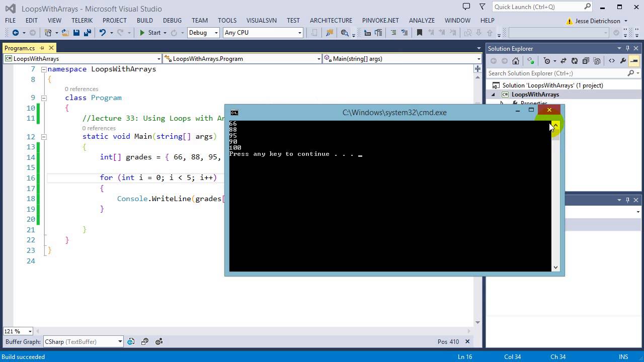644x362 pixels.
Task: Click the editor vertical scrollbar down arrow
Action: [x=477, y=323]
